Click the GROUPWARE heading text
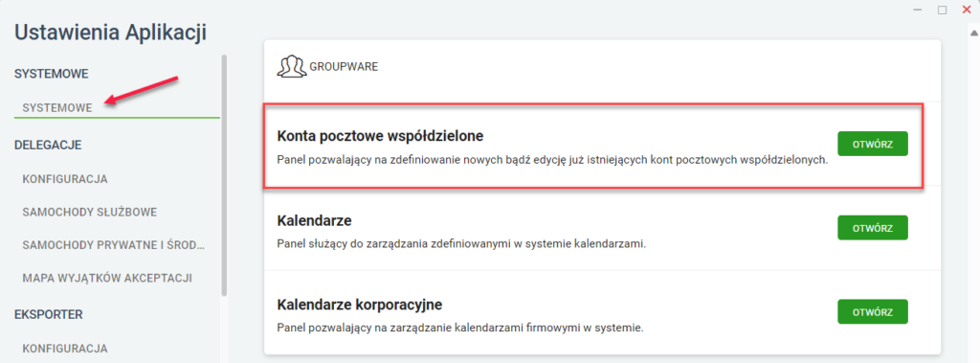Viewport: 980px width, 363px height. (344, 66)
